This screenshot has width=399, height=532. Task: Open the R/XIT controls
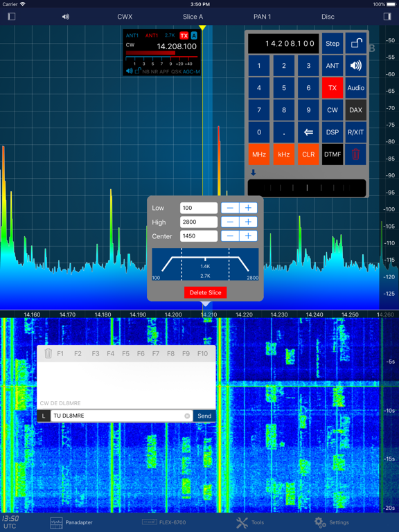(356, 132)
